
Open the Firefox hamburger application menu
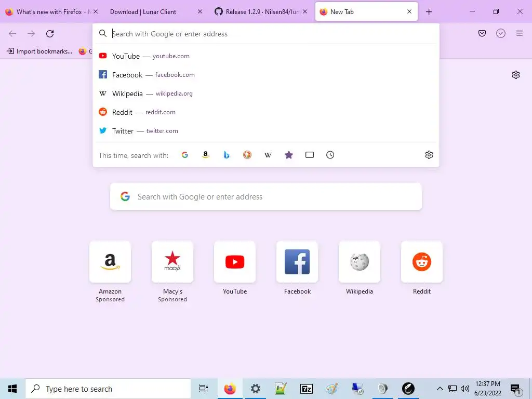(520, 33)
